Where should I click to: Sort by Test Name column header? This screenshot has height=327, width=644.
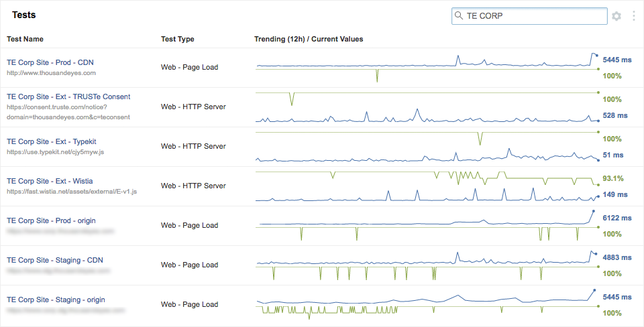(x=25, y=39)
